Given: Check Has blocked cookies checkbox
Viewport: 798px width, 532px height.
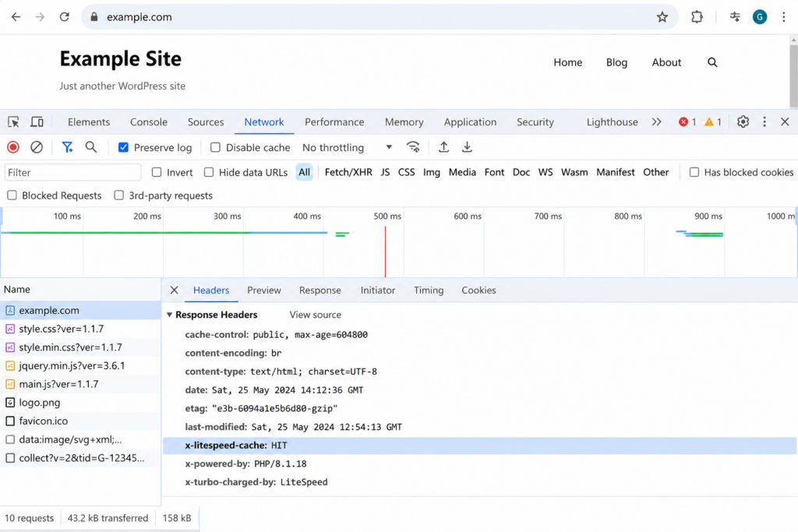Looking at the screenshot, I should click(694, 172).
